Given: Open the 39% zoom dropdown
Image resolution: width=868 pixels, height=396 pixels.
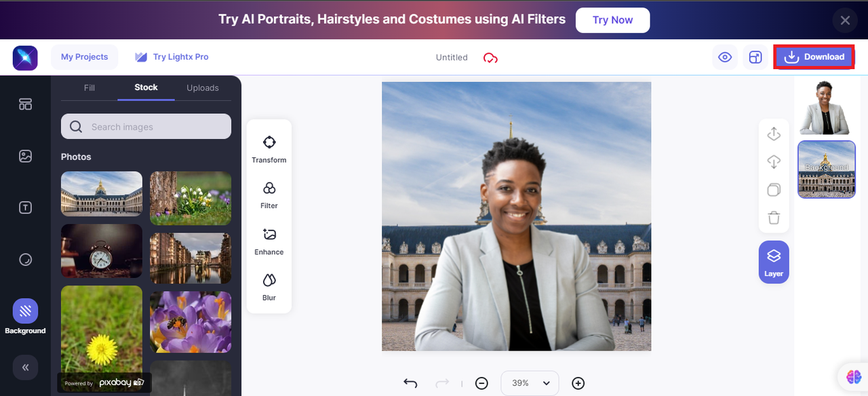Looking at the screenshot, I should coord(530,383).
